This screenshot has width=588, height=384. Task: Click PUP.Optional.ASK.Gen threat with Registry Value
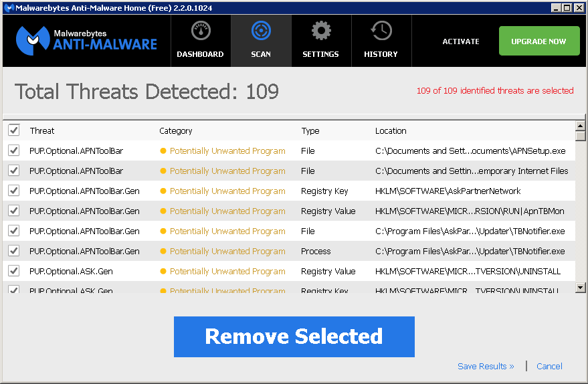(x=71, y=272)
